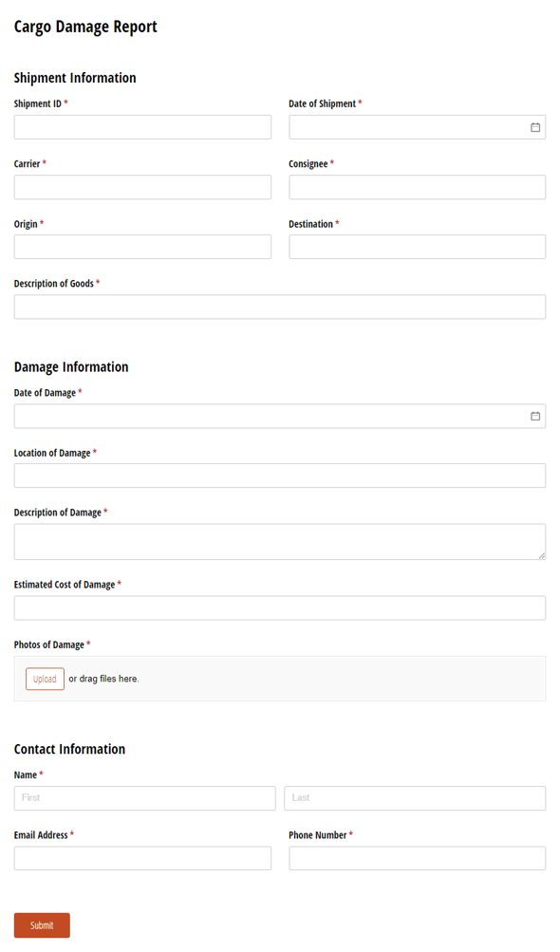
Task: Click the Phone Number field
Action: [418, 858]
